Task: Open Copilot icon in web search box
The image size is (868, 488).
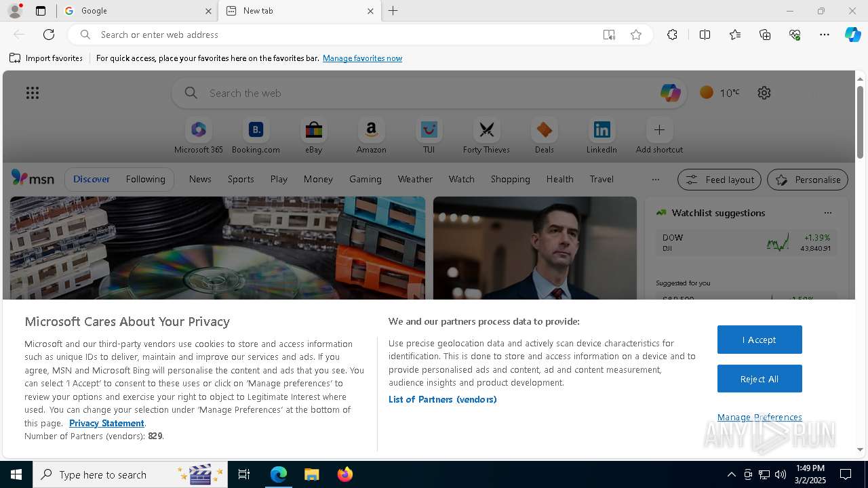Action: pyautogui.click(x=670, y=93)
